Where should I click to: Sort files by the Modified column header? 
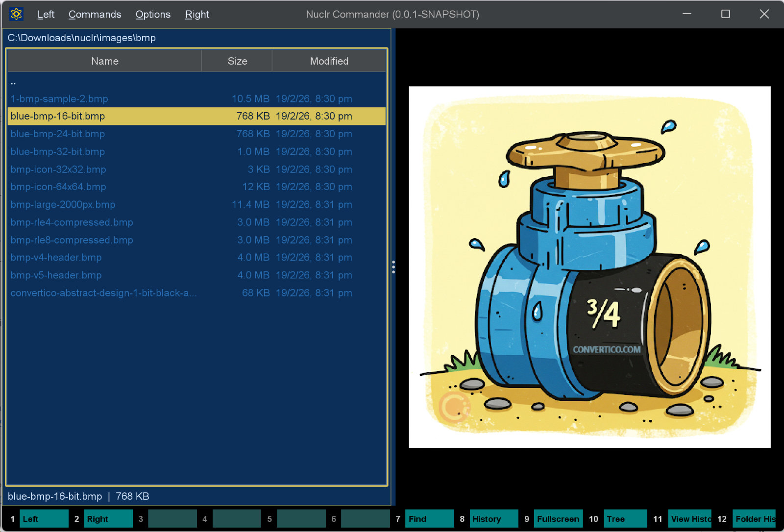pyautogui.click(x=329, y=61)
